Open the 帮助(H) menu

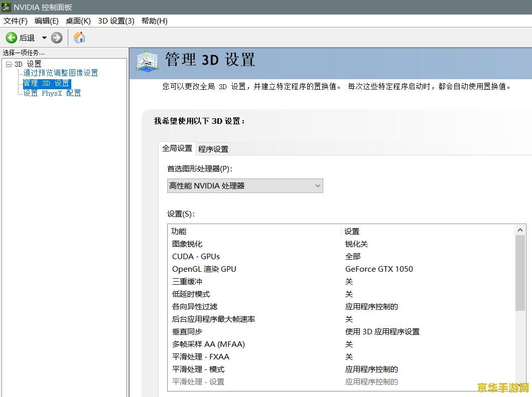click(x=155, y=21)
